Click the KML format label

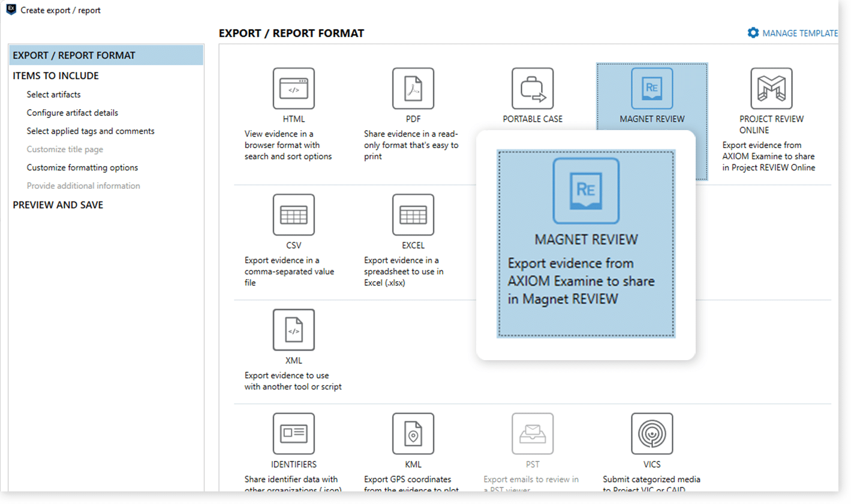pyautogui.click(x=413, y=464)
